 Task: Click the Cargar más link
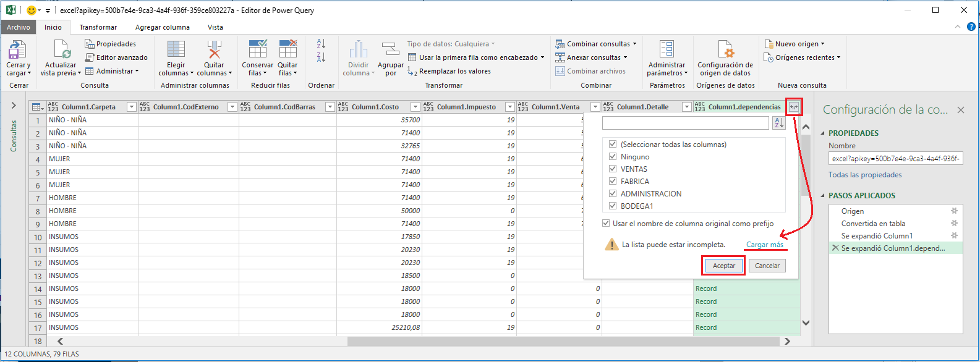click(764, 245)
